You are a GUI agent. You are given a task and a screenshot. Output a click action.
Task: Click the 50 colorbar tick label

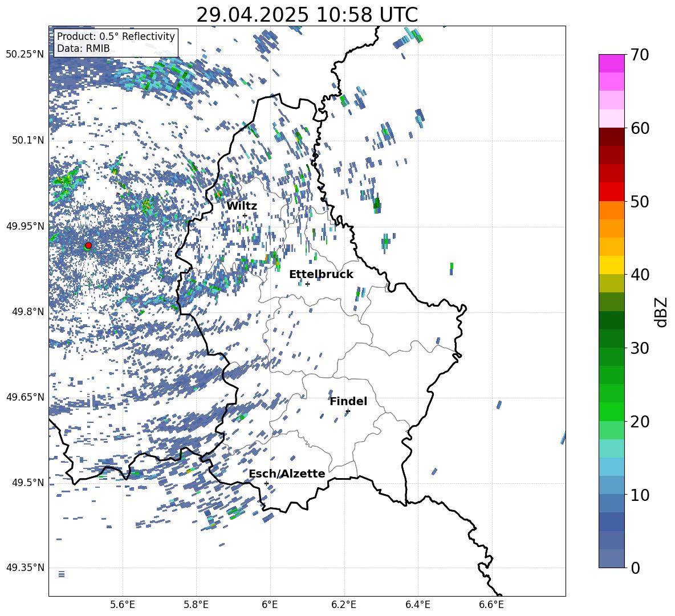click(x=640, y=202)
